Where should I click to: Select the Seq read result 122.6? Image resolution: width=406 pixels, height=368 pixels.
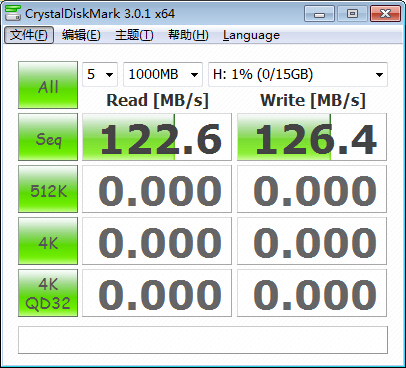click(x=157, y=137)
